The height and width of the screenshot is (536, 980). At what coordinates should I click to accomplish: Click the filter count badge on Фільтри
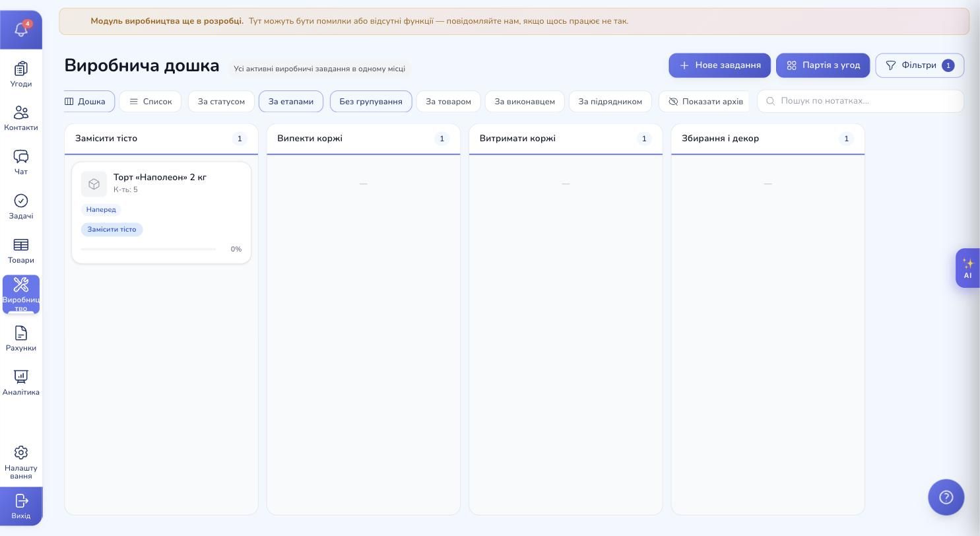pos(948,65)
